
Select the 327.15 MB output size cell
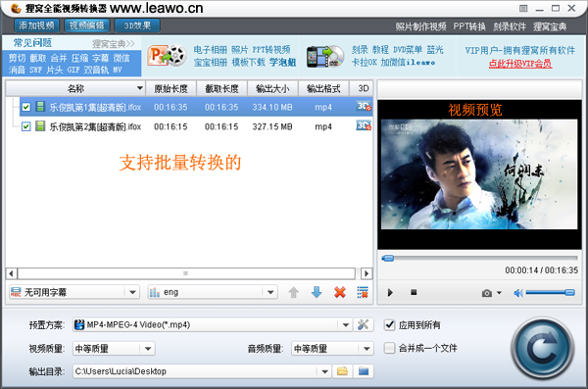point(272,126)
